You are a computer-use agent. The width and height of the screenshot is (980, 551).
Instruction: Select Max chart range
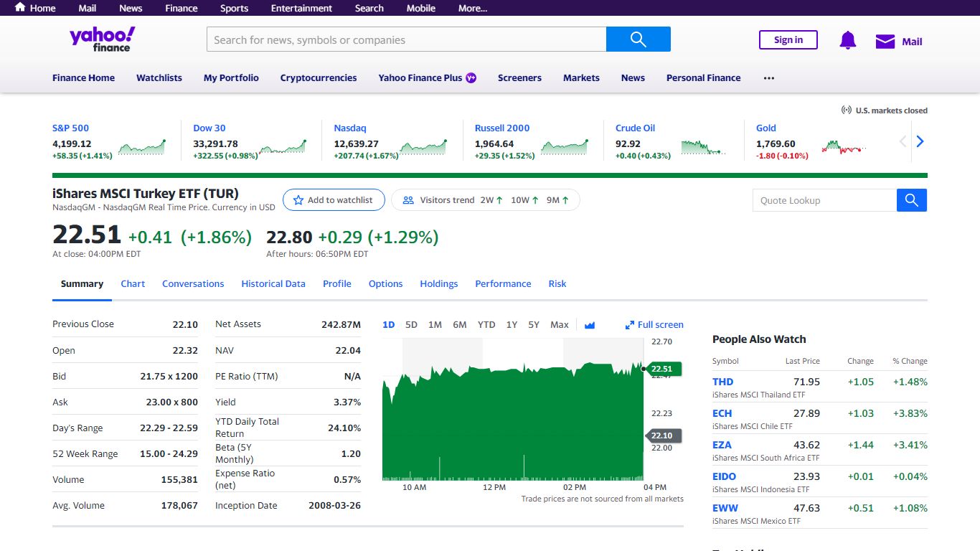(x=560, y=325)
